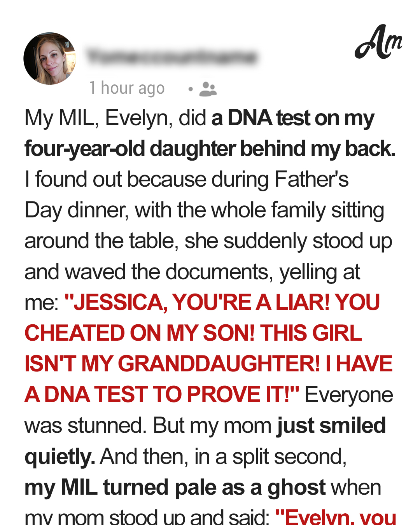Click the '1 hour ago' timestamp
Image resolution: width=420 pixels, height=525 pixels.
(x=127, y=88)
